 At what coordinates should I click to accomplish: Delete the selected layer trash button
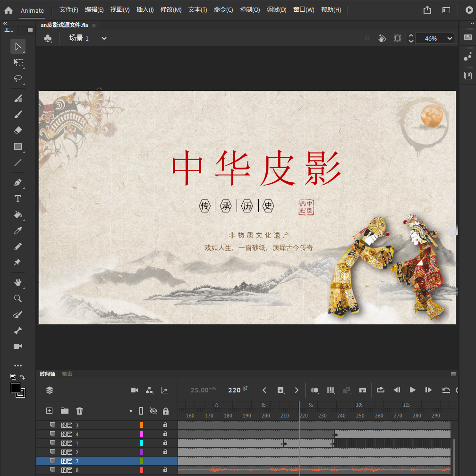79,411
